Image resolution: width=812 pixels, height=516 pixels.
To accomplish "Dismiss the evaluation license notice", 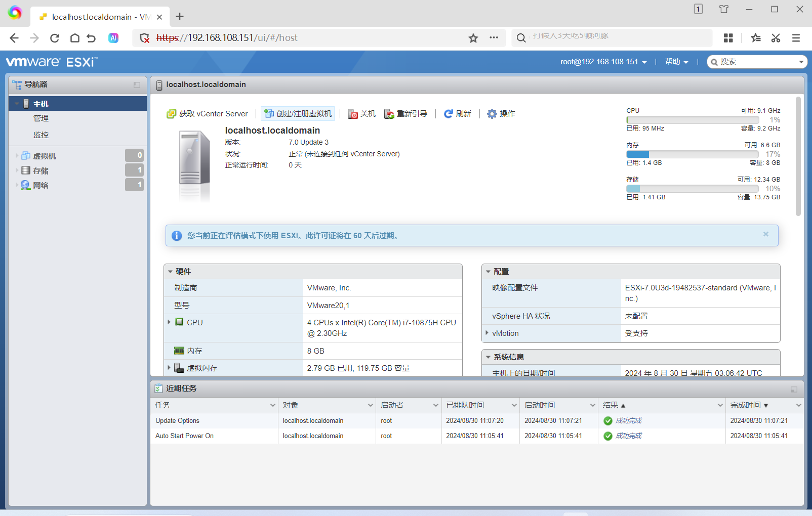I will click(766, 234).
